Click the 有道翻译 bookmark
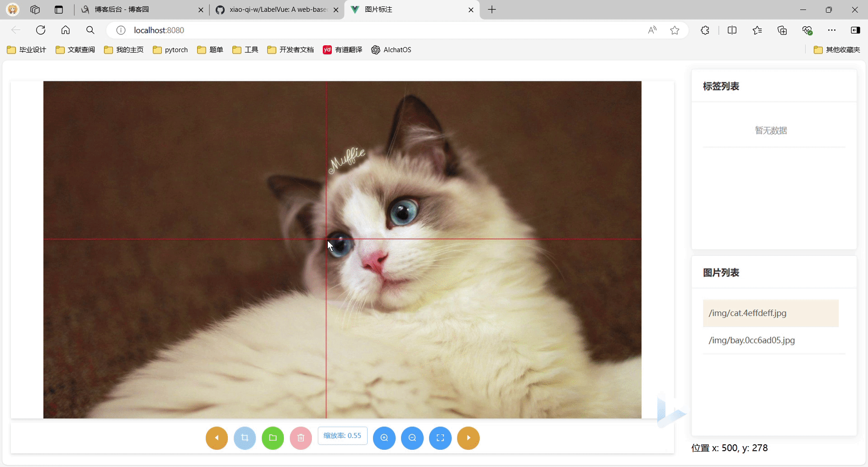This screenshot has height=467, width=868. click(x=343, y=50)
